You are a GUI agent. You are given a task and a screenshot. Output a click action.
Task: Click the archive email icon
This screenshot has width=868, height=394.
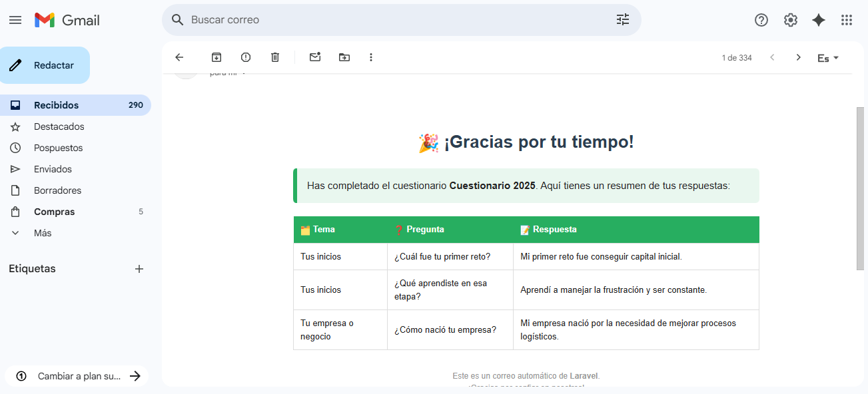pos(217,57)
